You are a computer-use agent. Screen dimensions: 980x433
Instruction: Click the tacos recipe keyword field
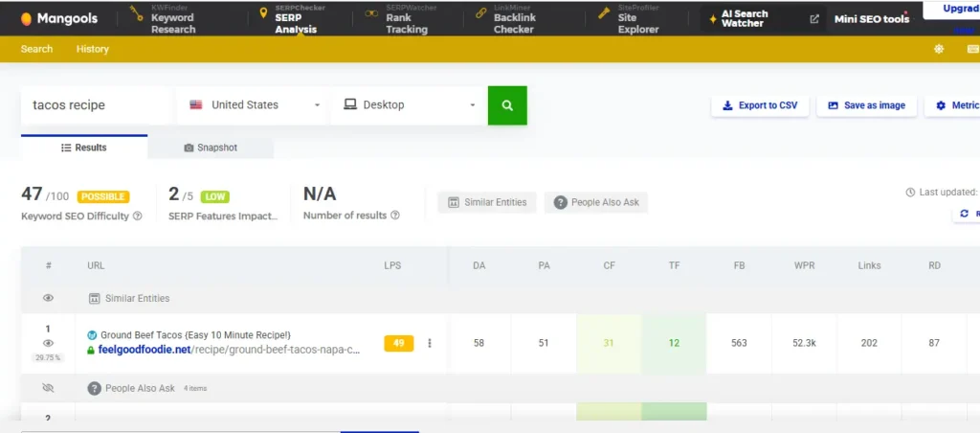(96, 105)
